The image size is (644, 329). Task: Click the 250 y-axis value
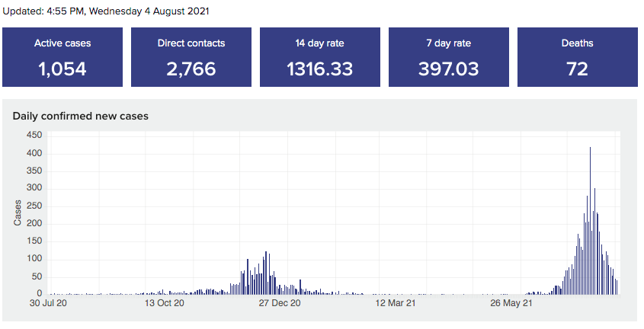coord(34,206)
